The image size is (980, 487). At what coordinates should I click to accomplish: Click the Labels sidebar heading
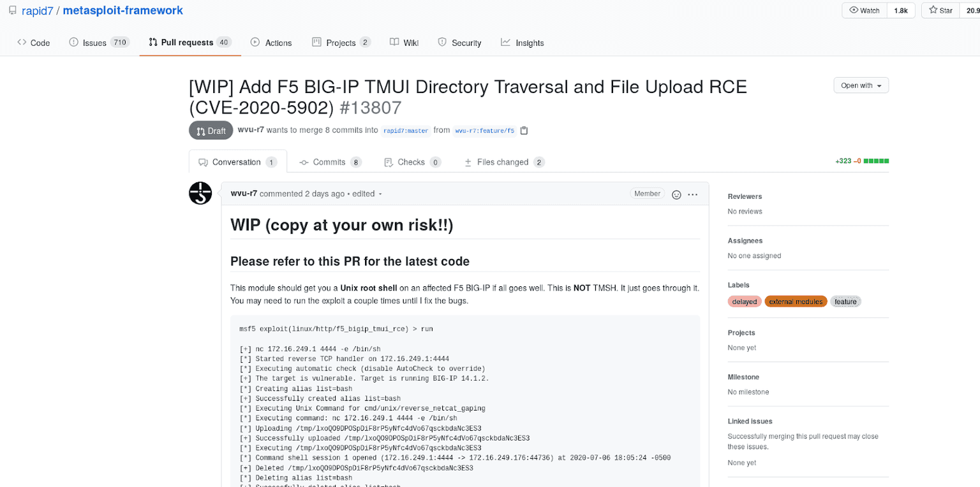tap(739, 285)
